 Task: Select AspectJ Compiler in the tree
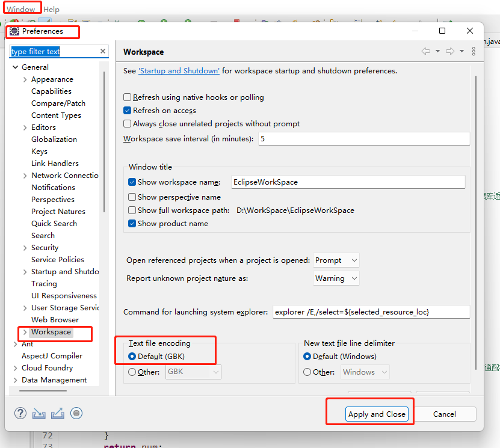click(x=52, y=356)
